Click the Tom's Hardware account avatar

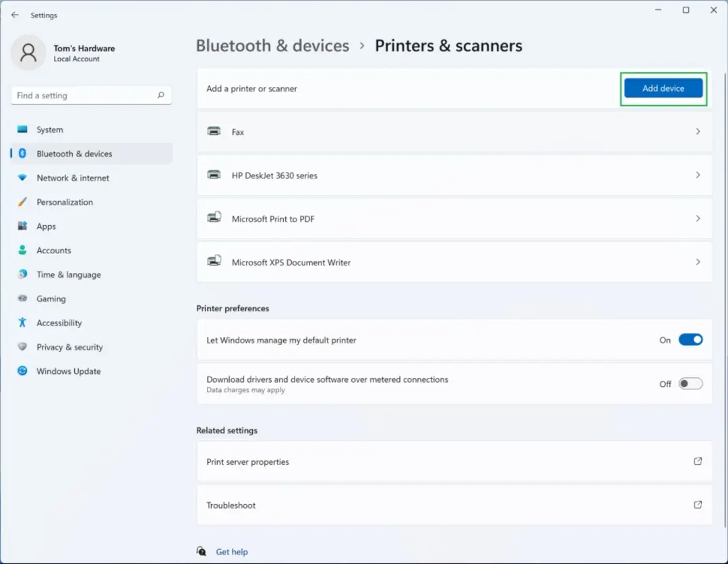click(28, 53)
